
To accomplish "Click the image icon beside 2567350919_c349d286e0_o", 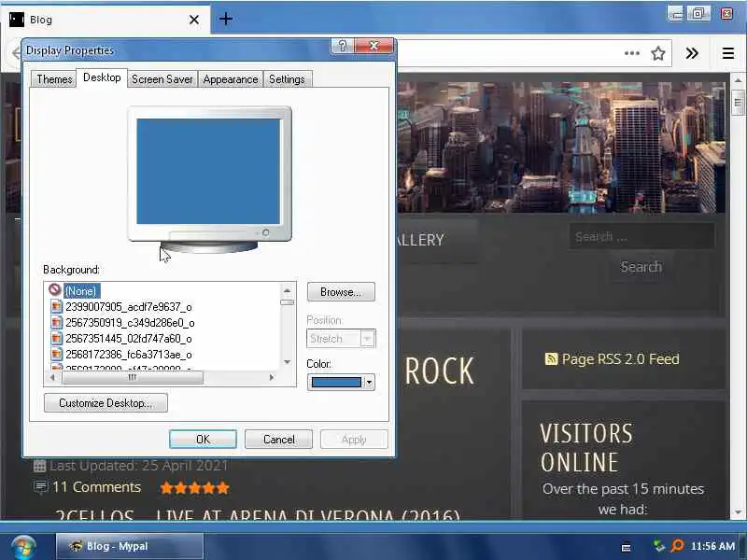I will [57, 323].
